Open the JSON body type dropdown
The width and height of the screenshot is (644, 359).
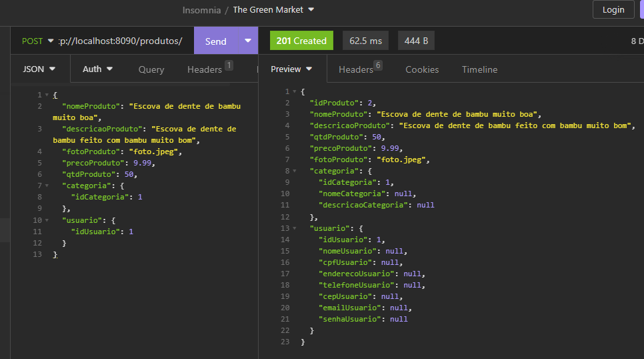click(x=39, y=69)
